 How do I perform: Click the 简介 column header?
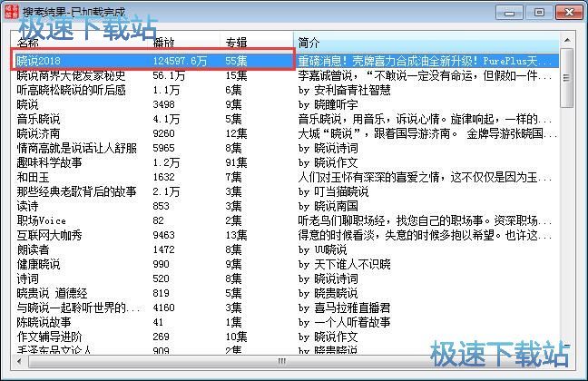pos(426,43)
